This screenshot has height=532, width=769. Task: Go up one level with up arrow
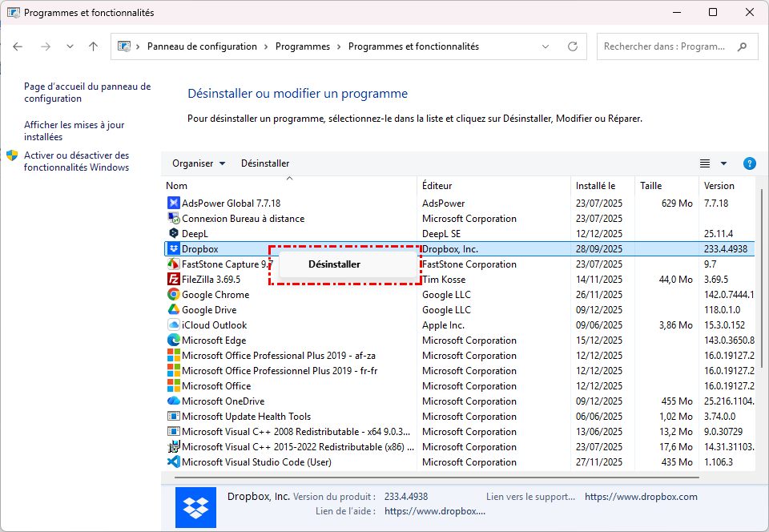click(x=93, y=46)
